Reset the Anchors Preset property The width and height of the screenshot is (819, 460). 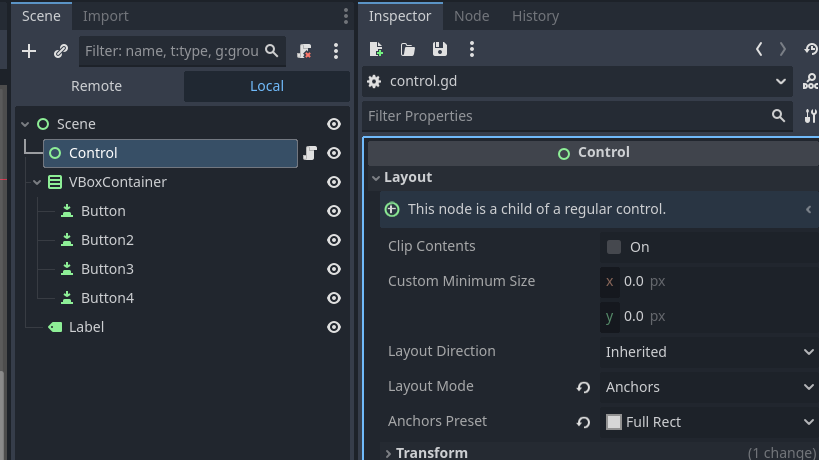tap(583, 422)
